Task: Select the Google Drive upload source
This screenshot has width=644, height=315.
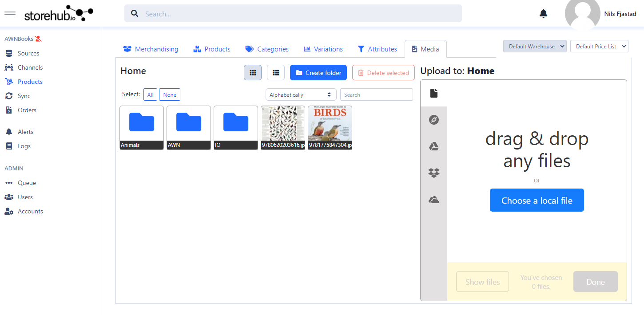Action: pyautogui.click(x=434, y=146)
